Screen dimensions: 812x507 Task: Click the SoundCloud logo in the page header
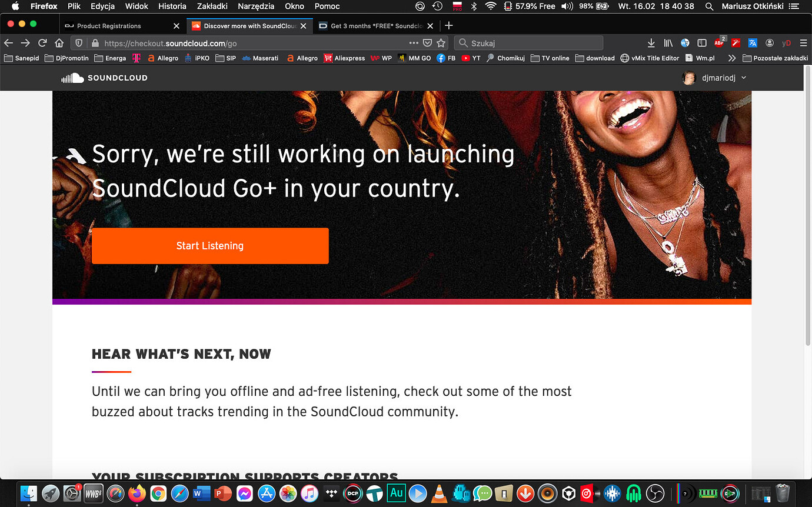[x=104, y=77]
